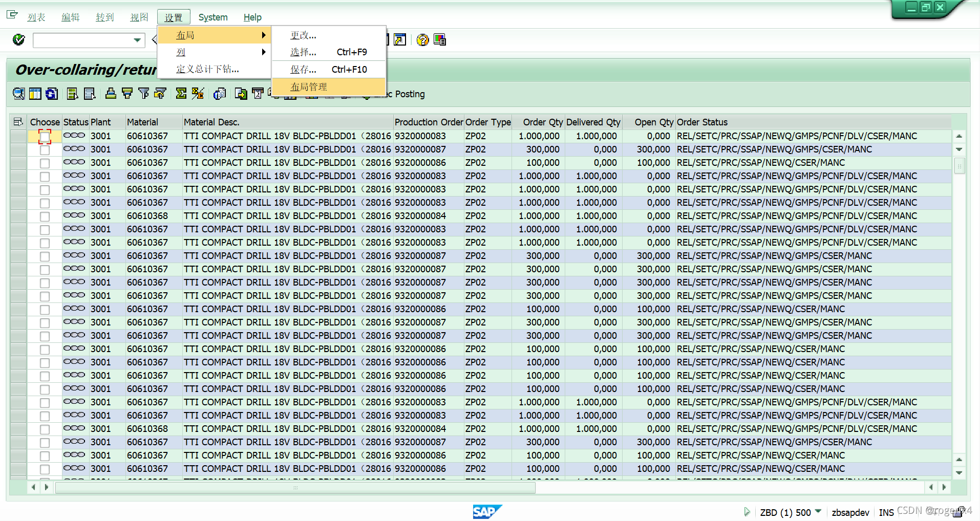Tick Choose checkbox in third row (9320000086)
This screenshot has height=521, width=980.
tap(45, 163)
